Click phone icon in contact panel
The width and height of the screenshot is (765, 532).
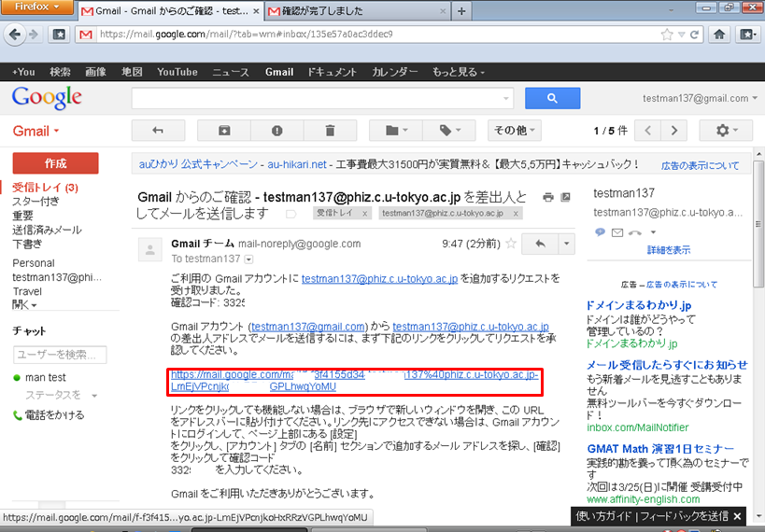635,232
